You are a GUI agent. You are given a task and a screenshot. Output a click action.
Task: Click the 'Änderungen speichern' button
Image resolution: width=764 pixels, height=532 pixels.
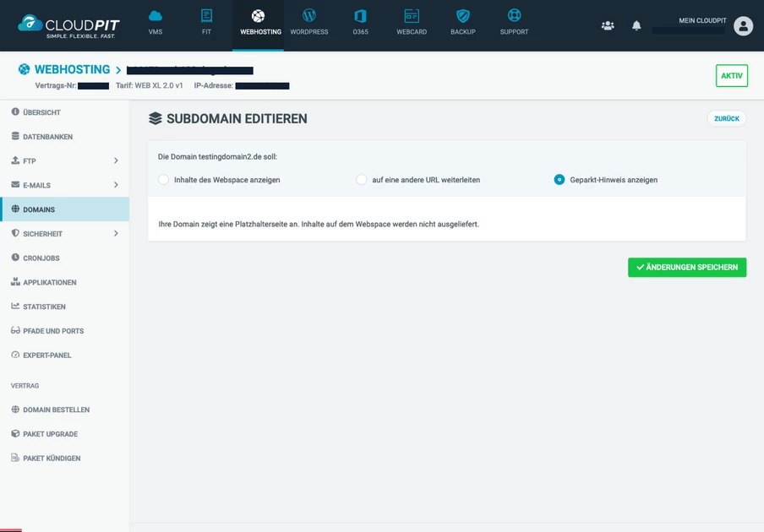(x=686, y=268)
